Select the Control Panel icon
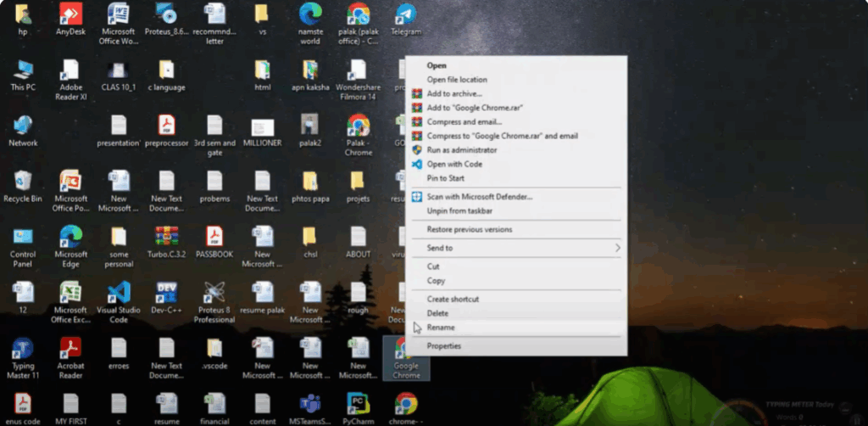868x426 pixels. coord(23,247)
